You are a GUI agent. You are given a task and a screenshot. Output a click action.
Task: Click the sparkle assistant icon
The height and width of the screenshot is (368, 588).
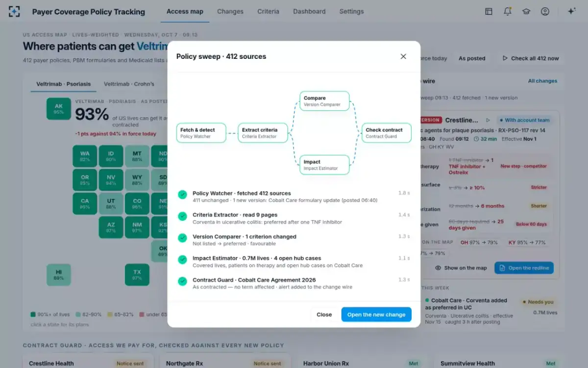[571, 11]
